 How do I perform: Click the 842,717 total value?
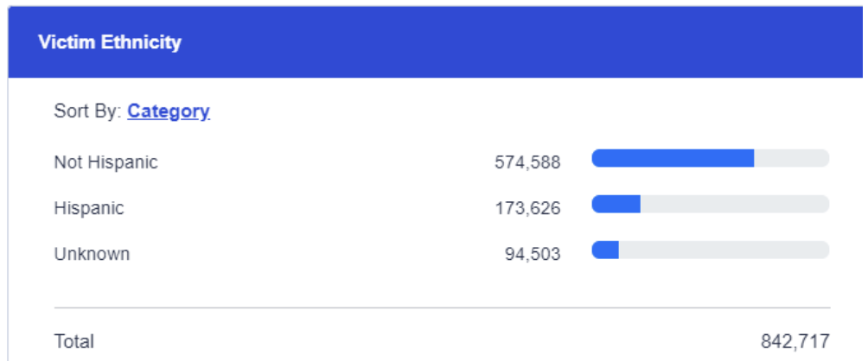(x=795, y=341)
